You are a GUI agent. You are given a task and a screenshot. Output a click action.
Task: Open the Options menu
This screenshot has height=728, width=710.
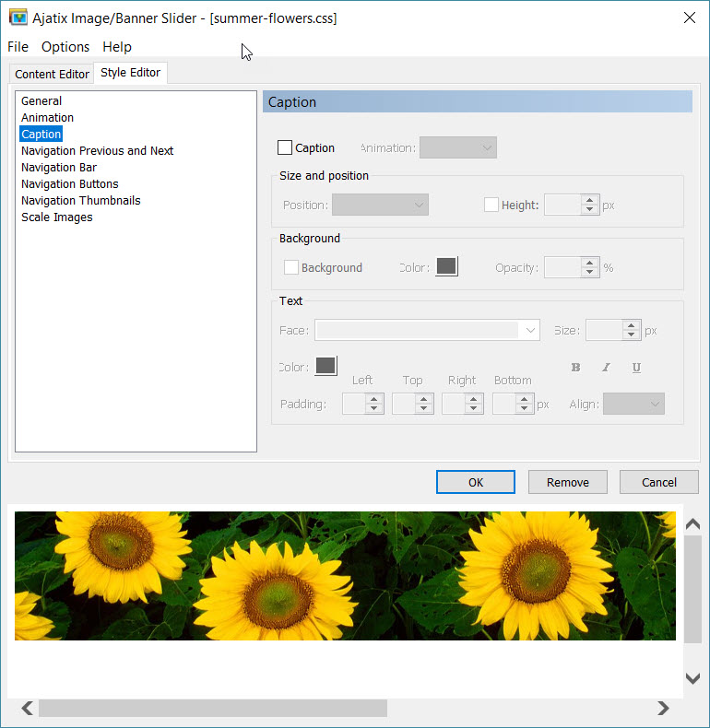[65, 47]
